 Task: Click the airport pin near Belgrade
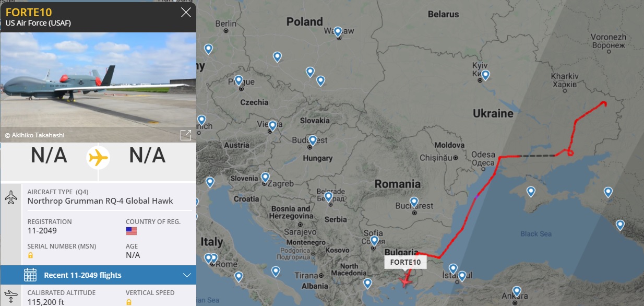point(328,197)
